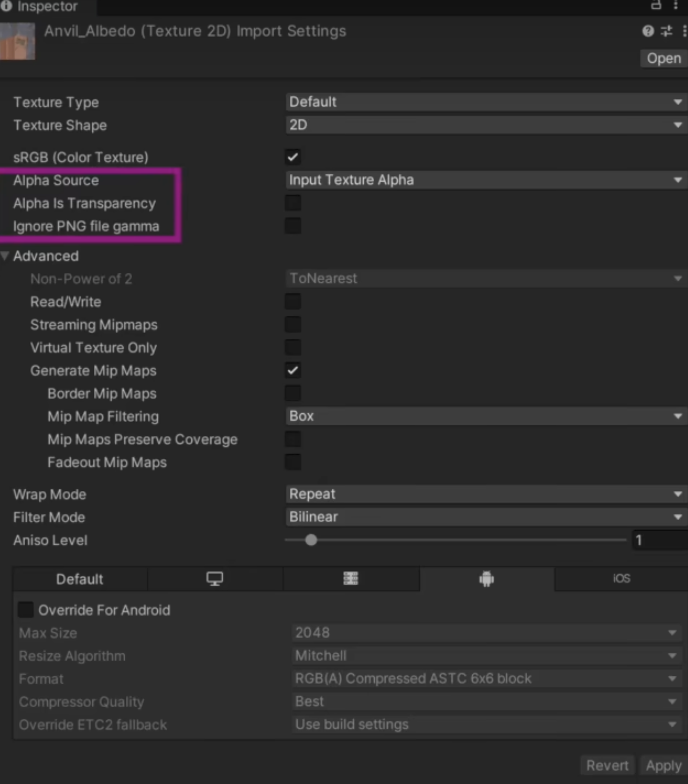
Task: Click the Inspector info icon
Action: 6,6
